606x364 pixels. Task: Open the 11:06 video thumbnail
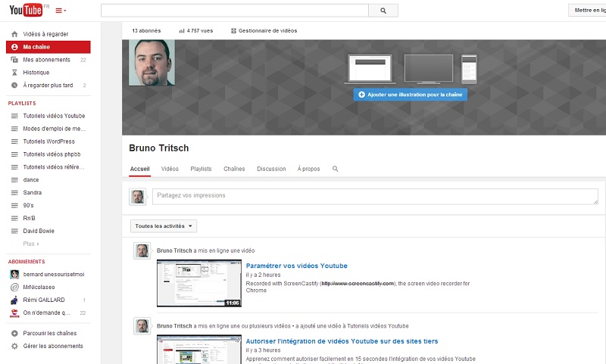pos(198,283)
